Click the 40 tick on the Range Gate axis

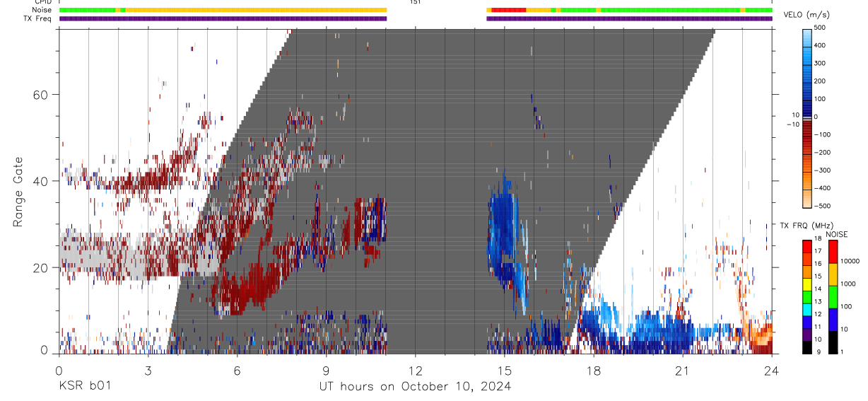pyautogui.click(x=40, y=181)
